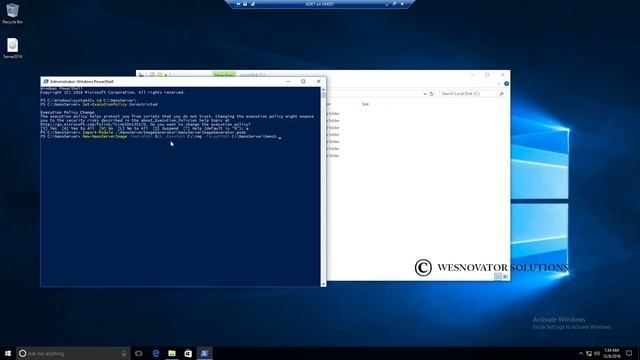Switch to PowerShell taskbar icon

click(x=204, y=353)
